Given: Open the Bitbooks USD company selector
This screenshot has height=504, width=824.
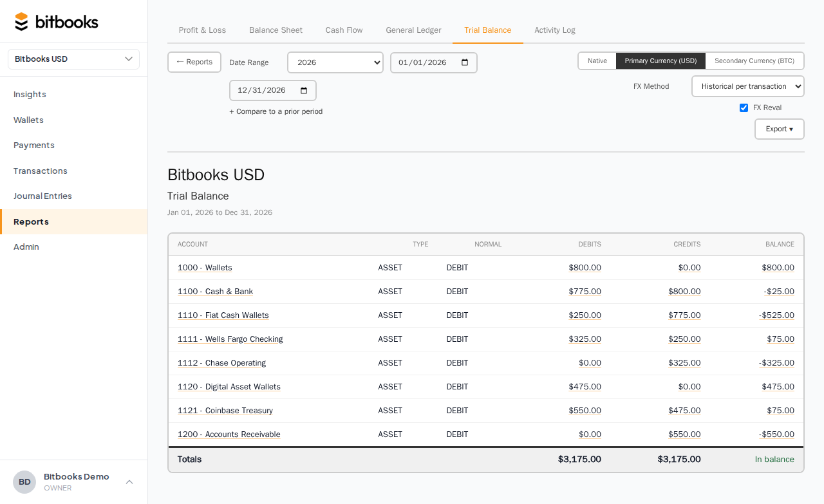Looking at the screenshot, I should click(x=74, y=59).
